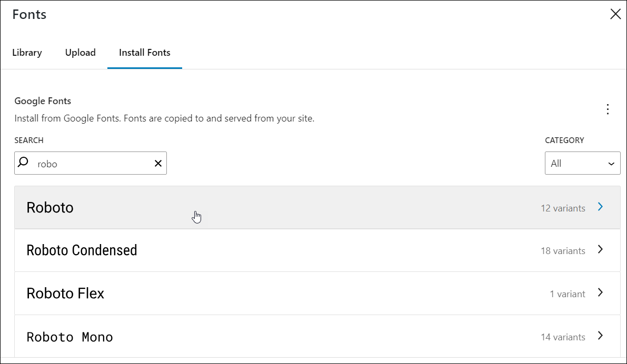Select the Install Fonts tab
627x364 pixels.
[145, 53]
